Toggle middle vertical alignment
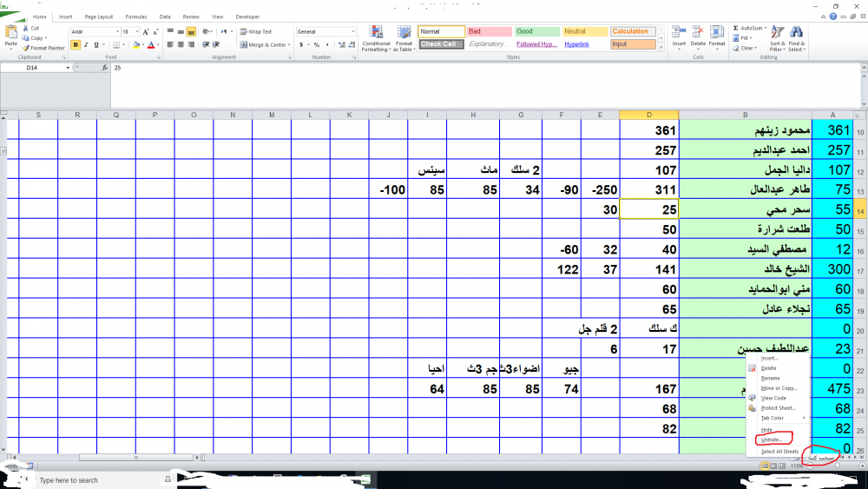 pos(181,31)
